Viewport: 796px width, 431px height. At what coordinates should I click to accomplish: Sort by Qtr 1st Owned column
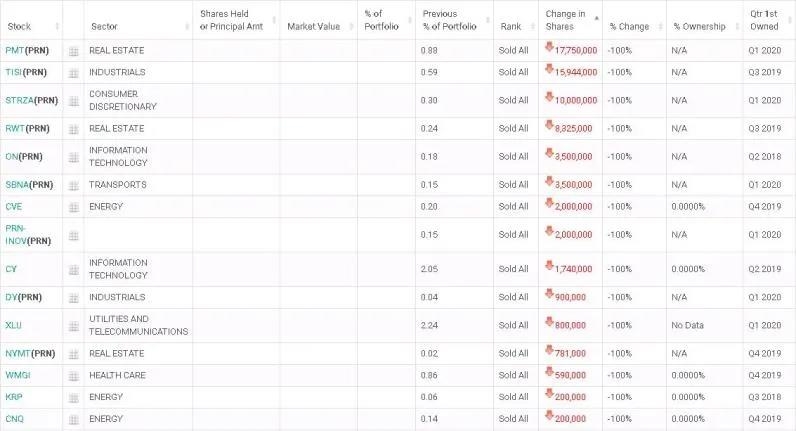click(763, 19)
